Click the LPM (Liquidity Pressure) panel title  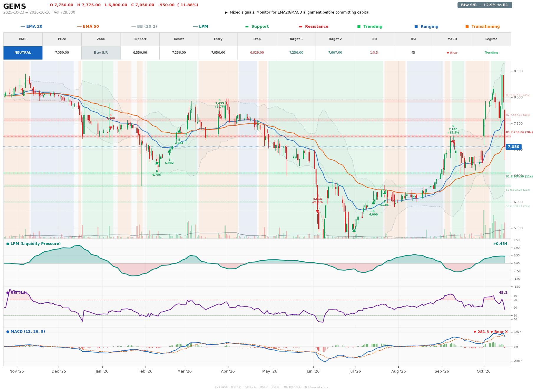pyautogui.click(x=33, y=244)
